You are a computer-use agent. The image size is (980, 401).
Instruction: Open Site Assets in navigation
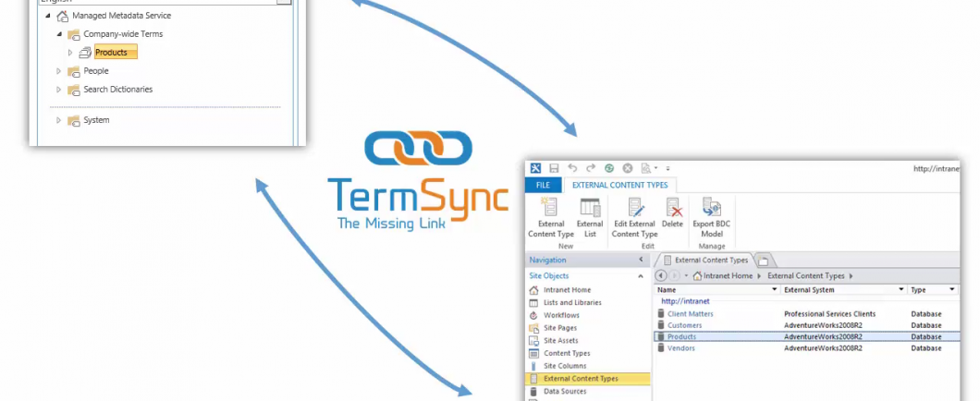pyautogui.click(x=560, y=340)
